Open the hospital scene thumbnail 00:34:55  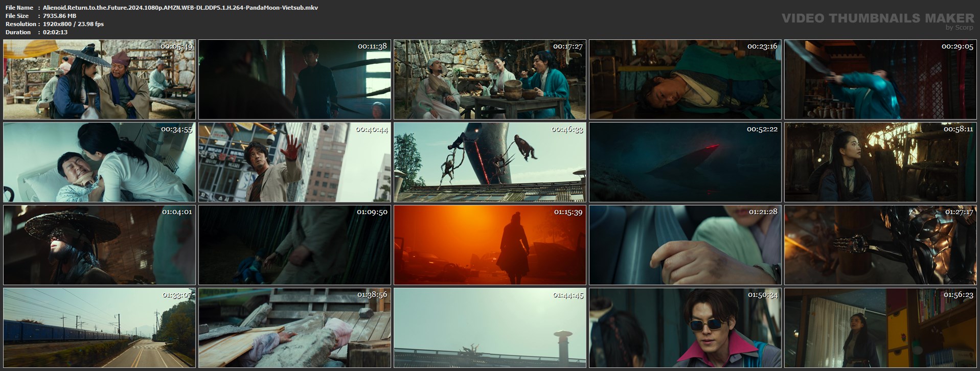(x=99, y=163)
